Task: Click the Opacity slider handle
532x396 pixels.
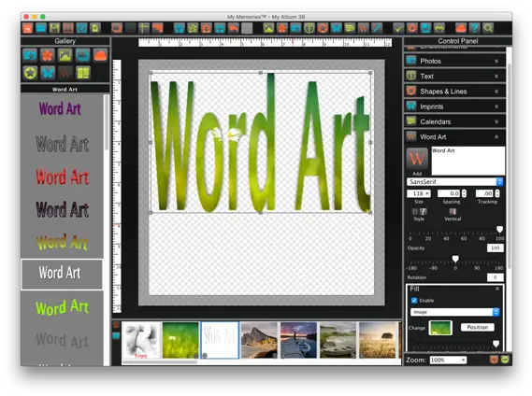Action: [x=499, y=230]
